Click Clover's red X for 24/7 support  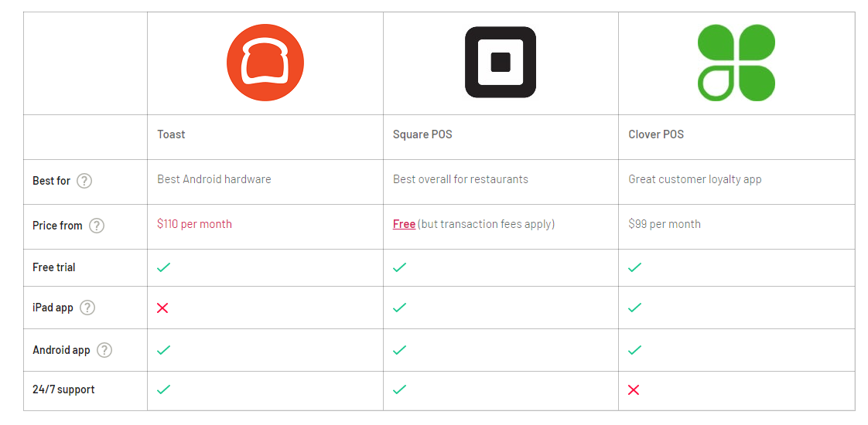point(634,389)
